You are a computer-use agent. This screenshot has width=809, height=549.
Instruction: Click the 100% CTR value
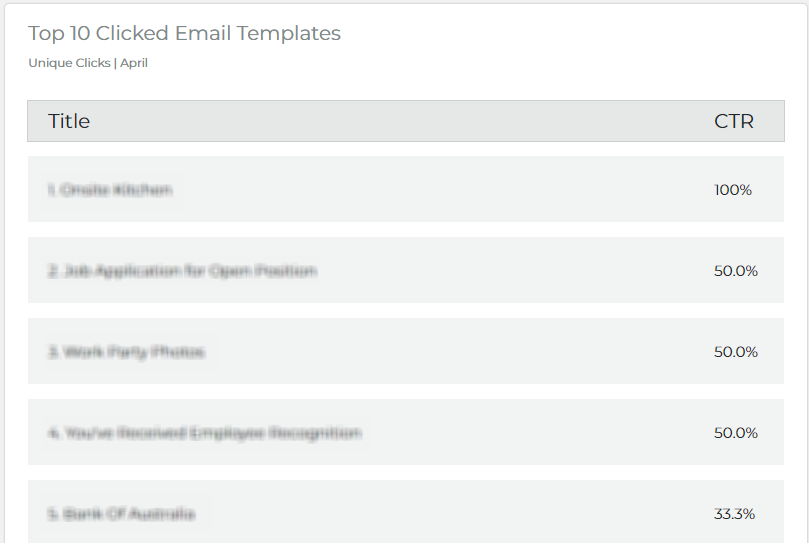(x=733, y=190)
